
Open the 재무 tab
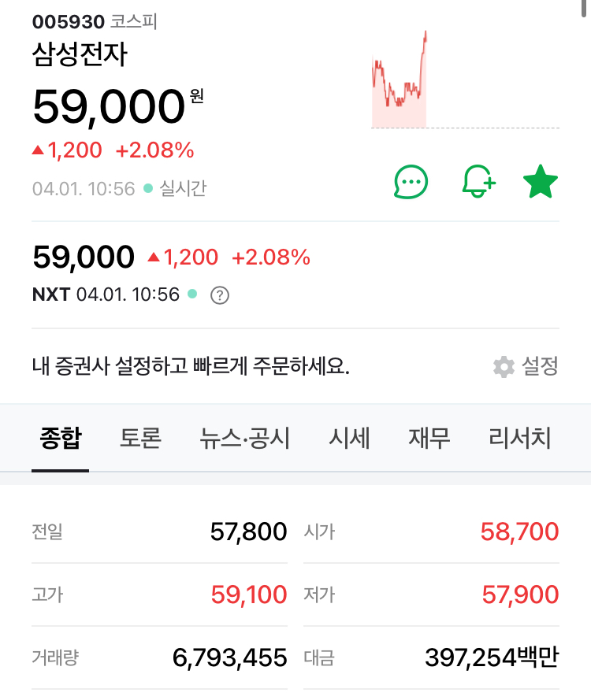point(429,438)
